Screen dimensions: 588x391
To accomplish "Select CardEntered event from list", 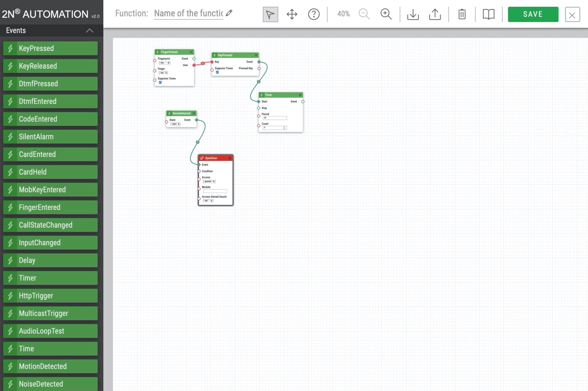I will tap(50, 154).
